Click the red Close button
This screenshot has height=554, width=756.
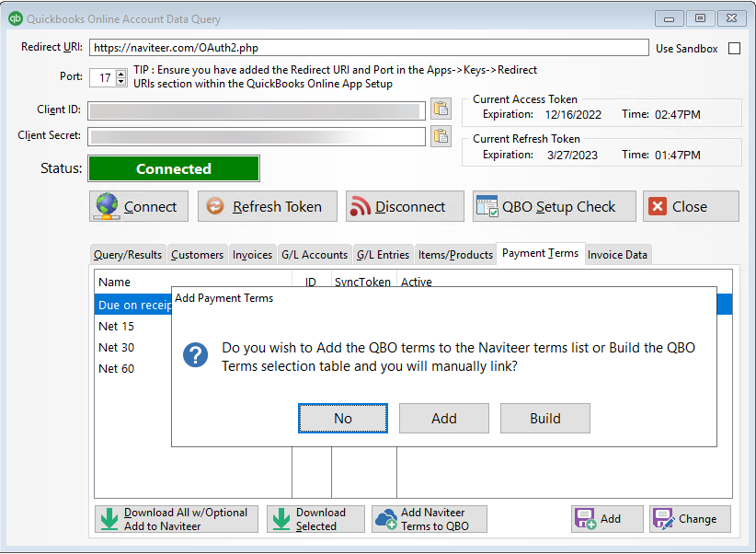click(x=691, y=206)
